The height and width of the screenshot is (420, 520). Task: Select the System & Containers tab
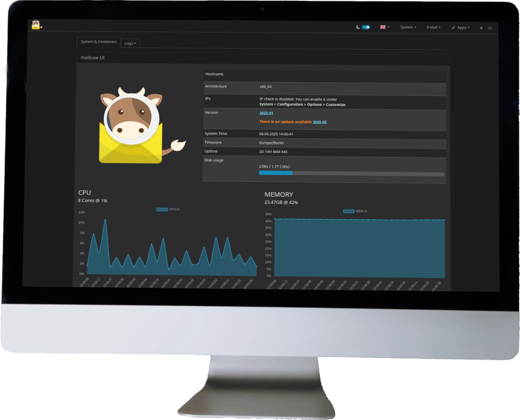click(99, 42)
